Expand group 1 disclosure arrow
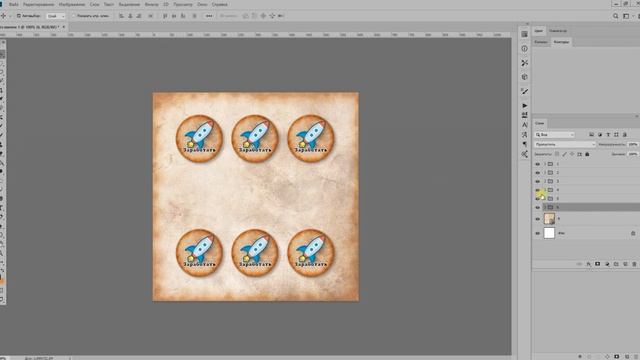640x360 pixels. tap(544, 164)
